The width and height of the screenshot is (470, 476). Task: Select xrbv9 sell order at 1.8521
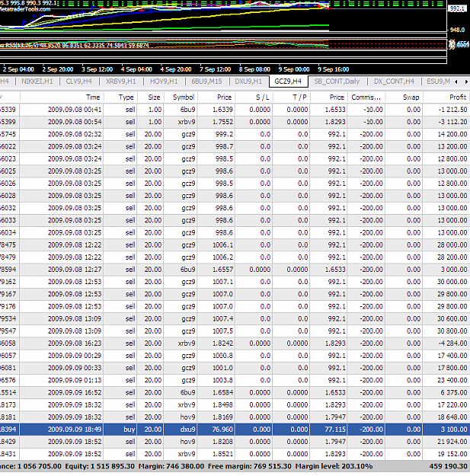(235, 454)
